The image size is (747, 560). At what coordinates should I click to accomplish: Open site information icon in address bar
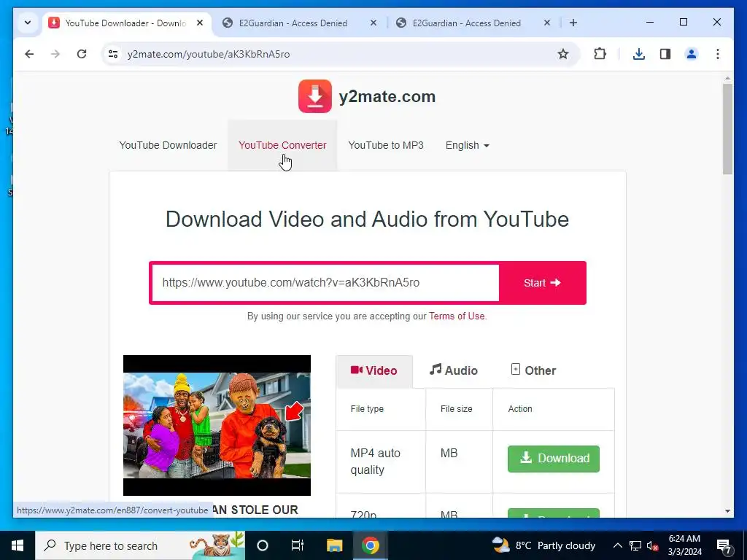click(113, 54)
